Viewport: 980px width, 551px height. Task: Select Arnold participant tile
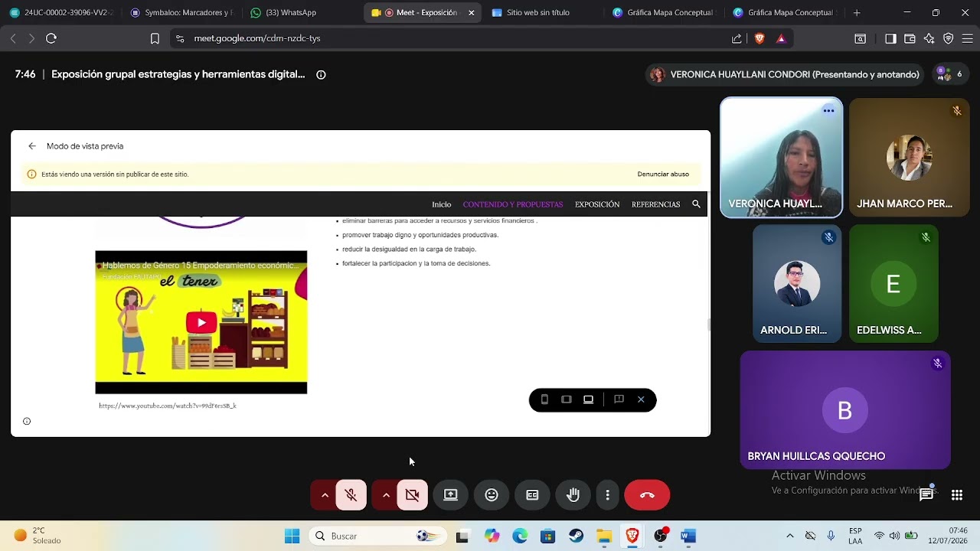(x=797, y=283)
